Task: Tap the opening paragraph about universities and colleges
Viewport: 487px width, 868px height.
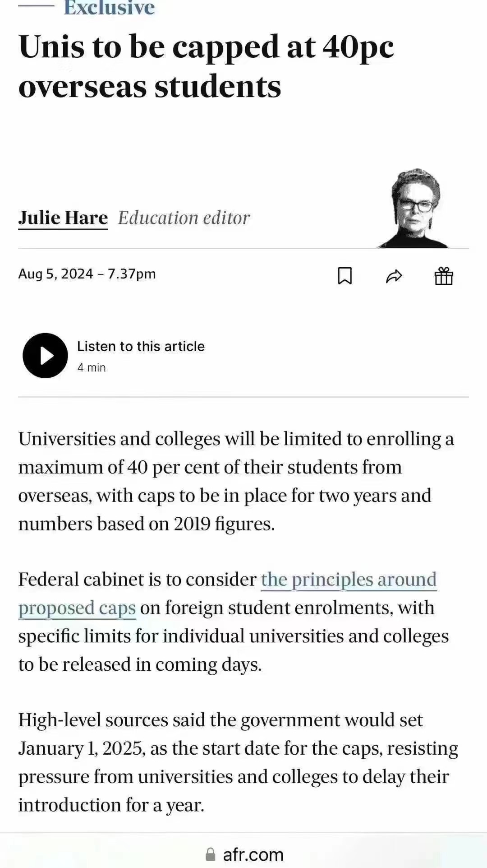Action: click(x=236, y=481)
